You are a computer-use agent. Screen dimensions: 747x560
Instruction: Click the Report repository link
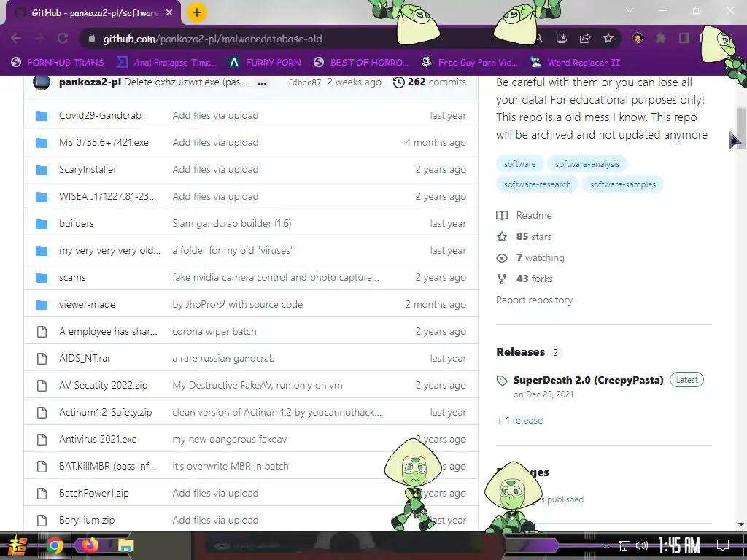[535, 300]
